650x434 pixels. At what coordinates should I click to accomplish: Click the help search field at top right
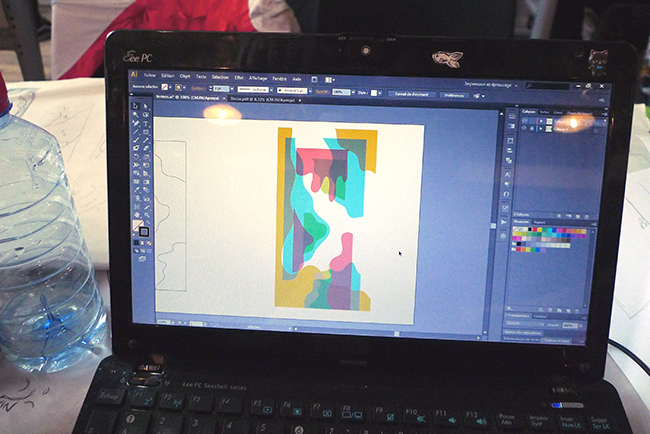[548, 86]
